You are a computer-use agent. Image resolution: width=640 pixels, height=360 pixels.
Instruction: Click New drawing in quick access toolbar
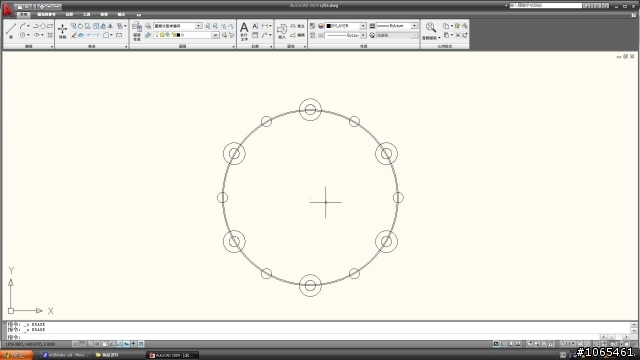(20, 7)
